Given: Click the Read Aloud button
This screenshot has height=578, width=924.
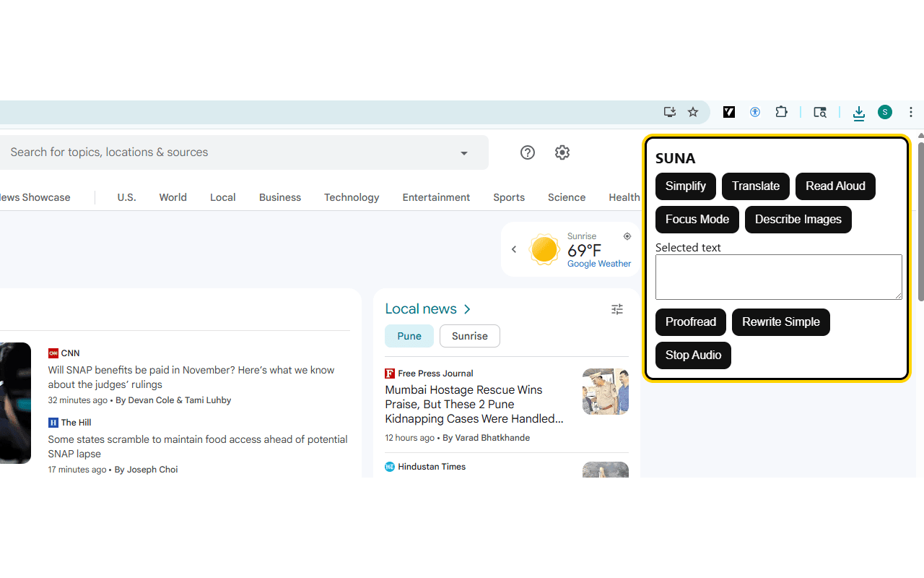Looking at the screenshot, I should point(835,186).
